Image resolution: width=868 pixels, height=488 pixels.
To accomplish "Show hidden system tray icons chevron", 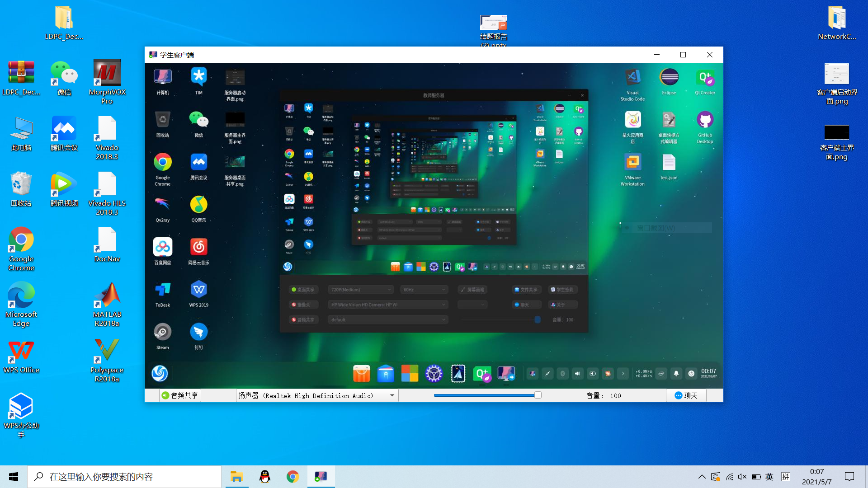I will 702,477.
